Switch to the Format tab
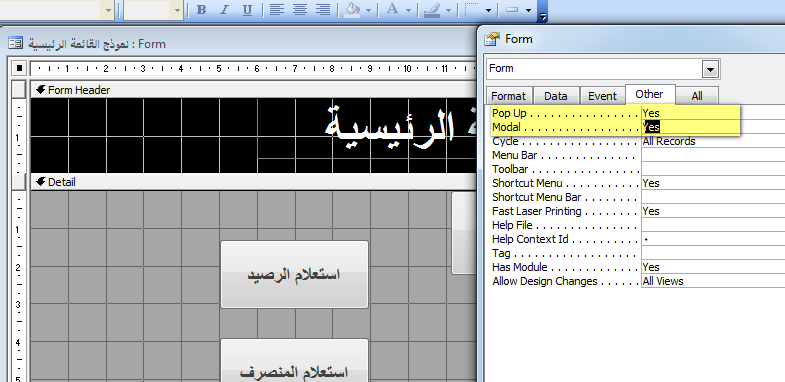The width and height of the screenshot is (785, 382). click(508, 96)
